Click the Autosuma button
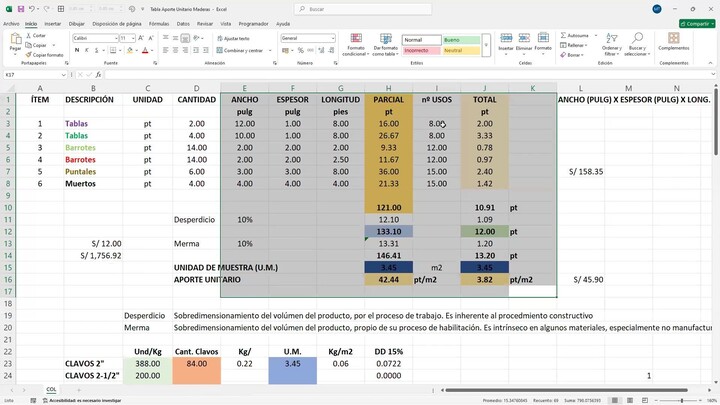 pyautogui.click(x=575, y=35)
